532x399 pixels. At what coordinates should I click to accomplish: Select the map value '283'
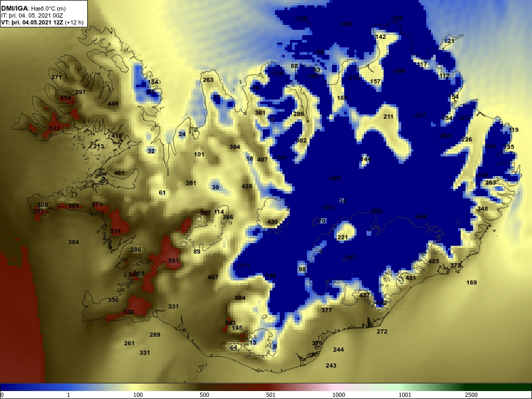coord(491,182)
